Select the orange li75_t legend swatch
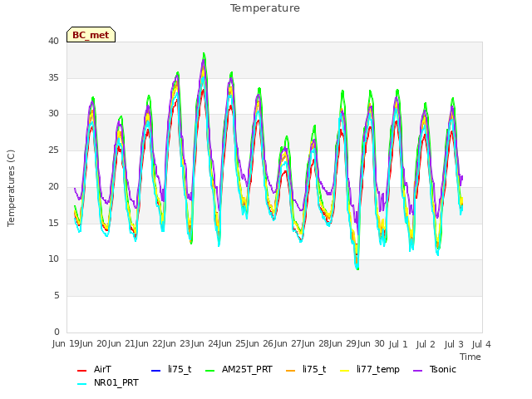 click(x=291, y=371)
